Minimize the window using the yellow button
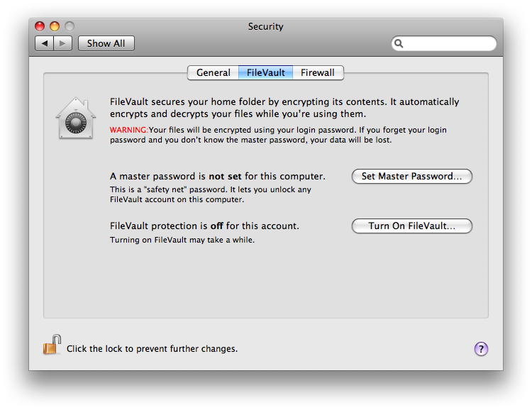This screenshot has height=410, width=532. click(x=55, y=26)
